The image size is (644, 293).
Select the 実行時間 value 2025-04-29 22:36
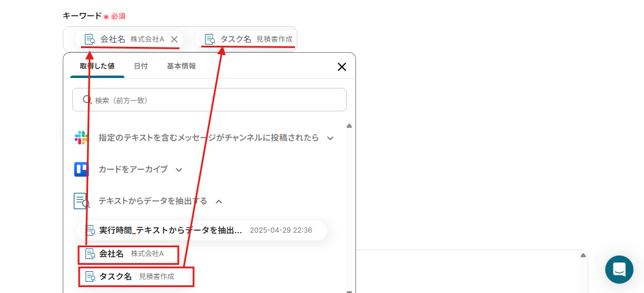pyautogui.click(x=202, y=230)
